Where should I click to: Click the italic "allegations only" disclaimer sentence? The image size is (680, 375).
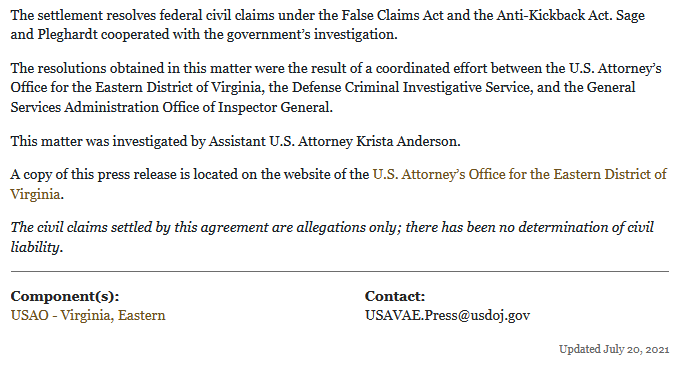click(x=332, y=237)
